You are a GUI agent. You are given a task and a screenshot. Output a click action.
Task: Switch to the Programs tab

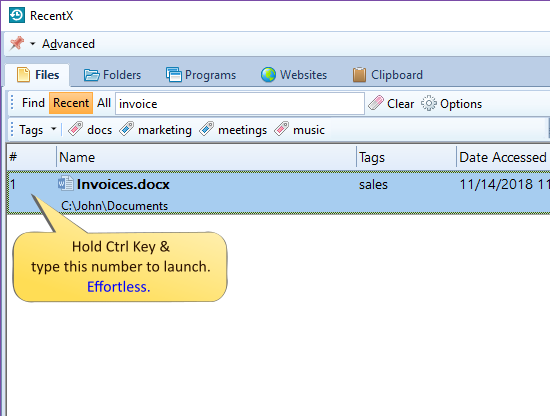coord(201,75)
